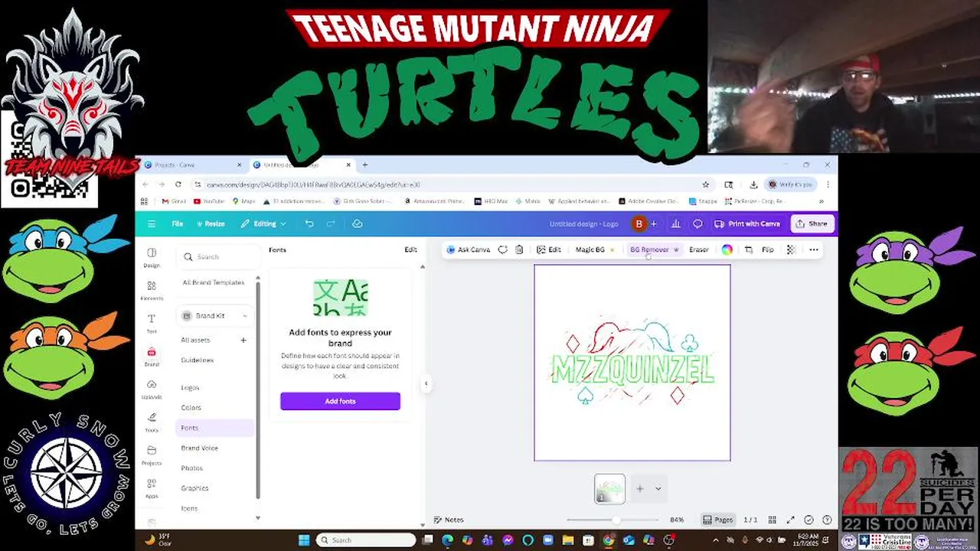Toggle the Pages view button

pos(718,520)
